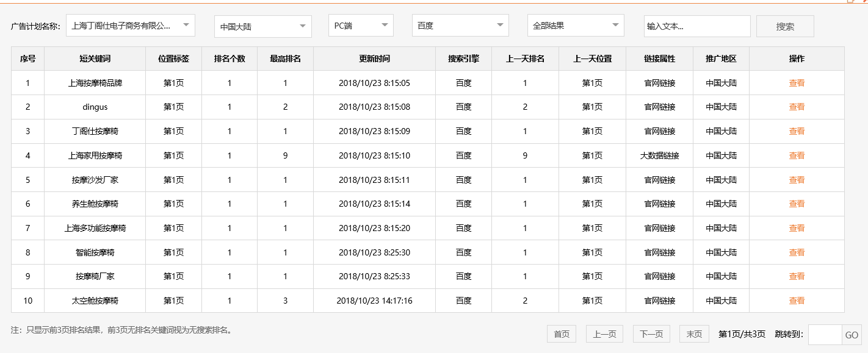
Task: Click the 输入文本 keyword search box
Action: click(x=697, y=26)
